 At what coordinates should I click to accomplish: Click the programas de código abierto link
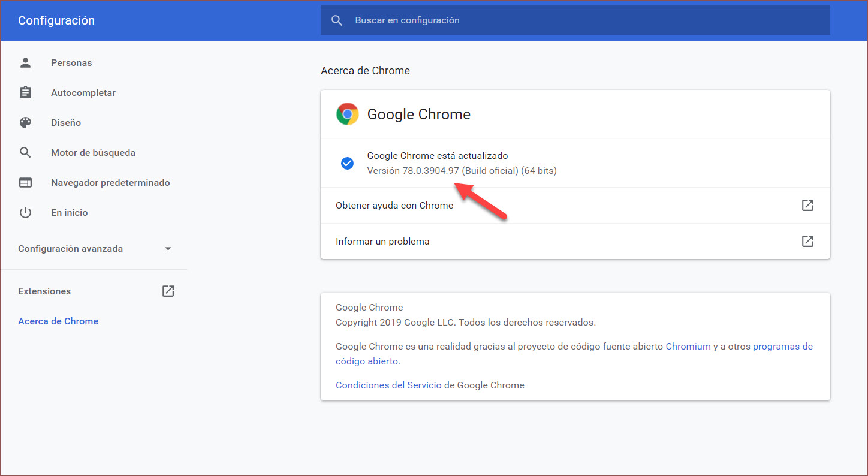pos(782,346)
